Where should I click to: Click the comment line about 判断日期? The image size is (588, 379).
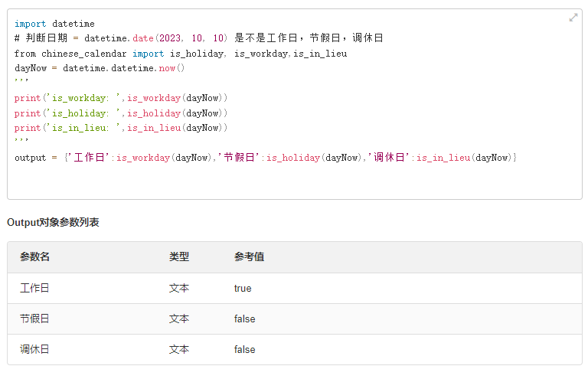click(198, 38)
